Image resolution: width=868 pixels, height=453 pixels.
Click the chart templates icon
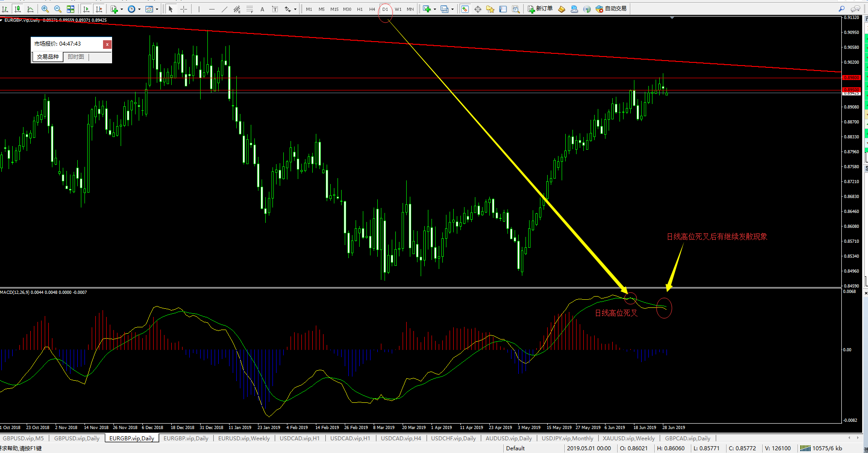click(x=149, y=9)
